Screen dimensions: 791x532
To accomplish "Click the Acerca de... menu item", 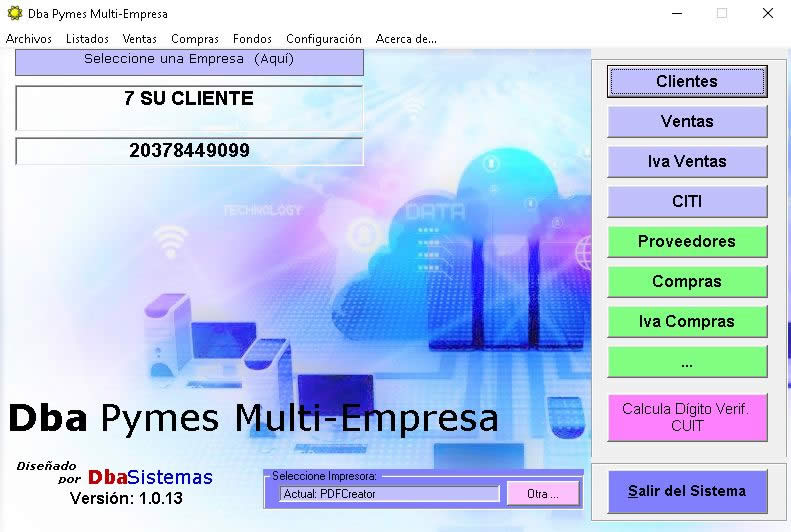I will (406, 39).
